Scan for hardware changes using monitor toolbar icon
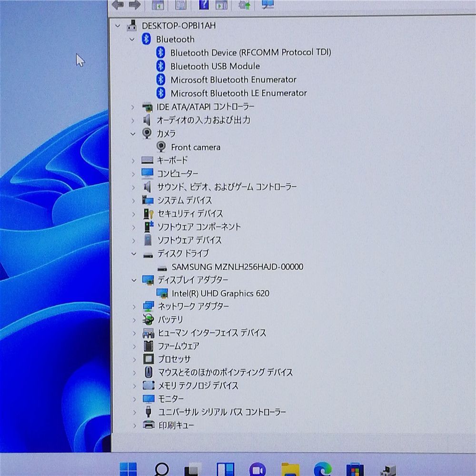This screenshot has width=476, height=476. (268, 4)
